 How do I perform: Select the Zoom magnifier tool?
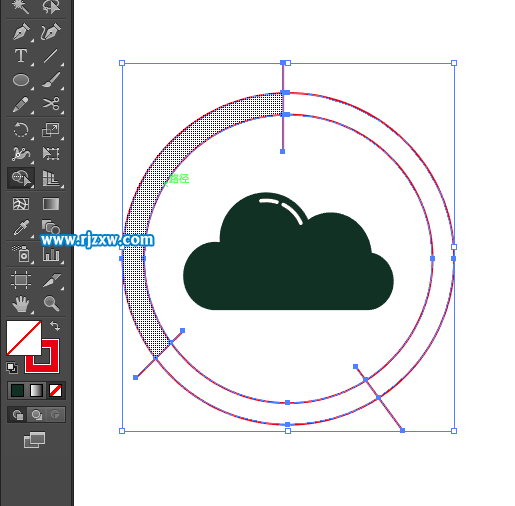click(x=51, y=304)
